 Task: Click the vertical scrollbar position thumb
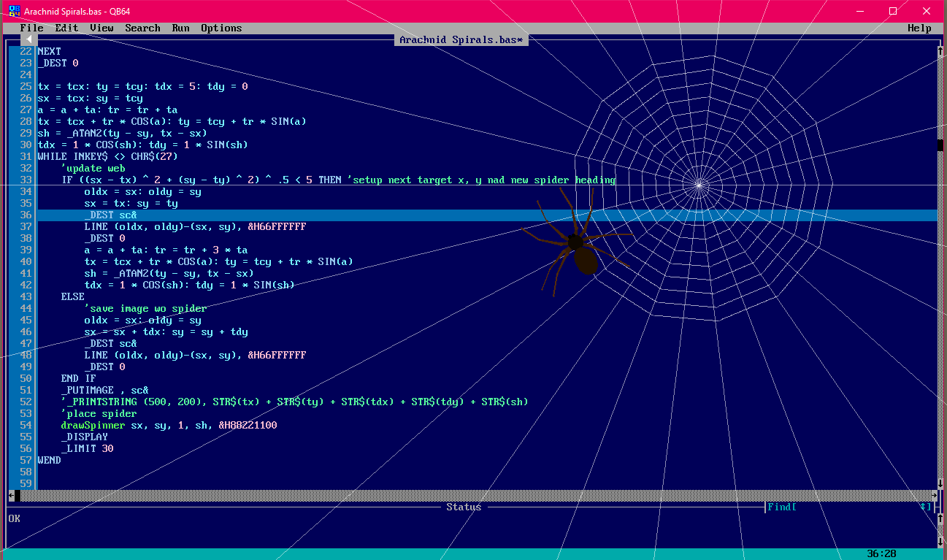(x=940, y=145)
